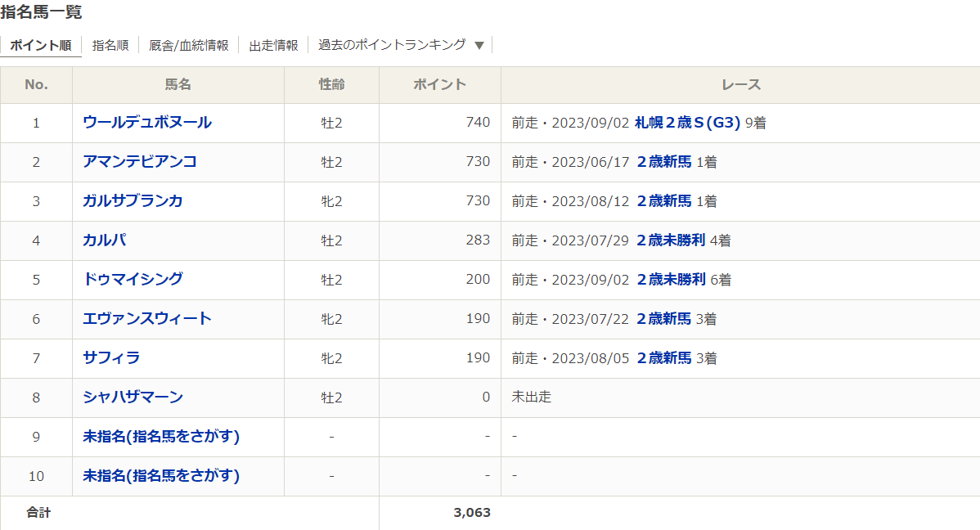980x530 pixels.
Task: Open ドゥマイシング horse page
Action: (133, 280)
